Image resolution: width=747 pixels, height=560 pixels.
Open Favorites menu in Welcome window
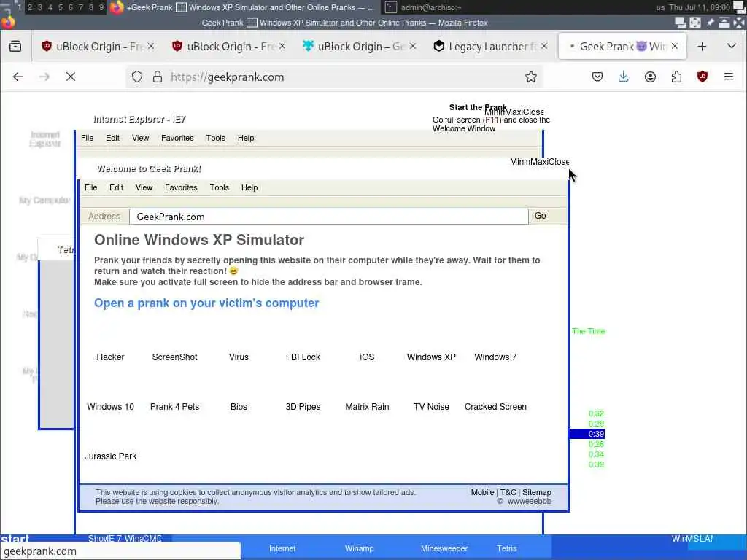tap(181, 187)
